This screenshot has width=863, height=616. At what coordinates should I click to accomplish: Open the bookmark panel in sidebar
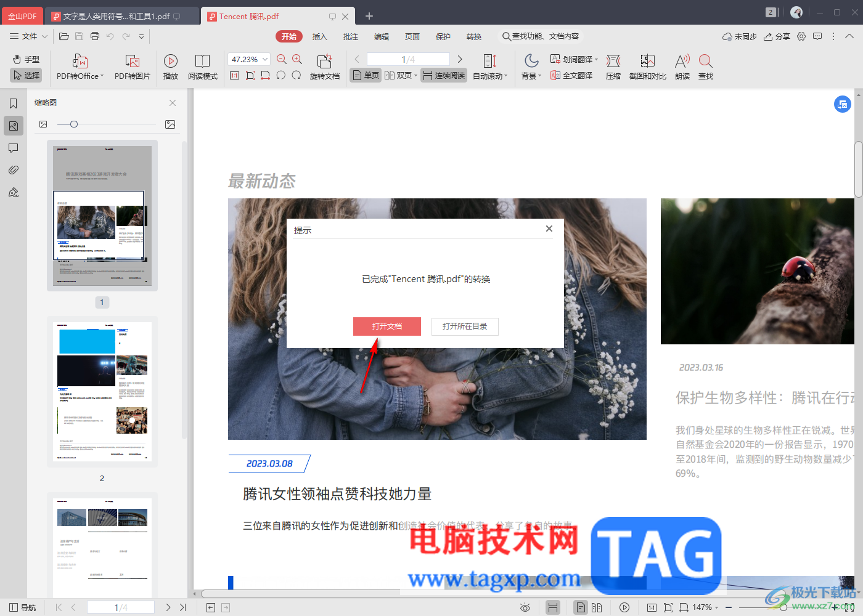pos(14,103)
